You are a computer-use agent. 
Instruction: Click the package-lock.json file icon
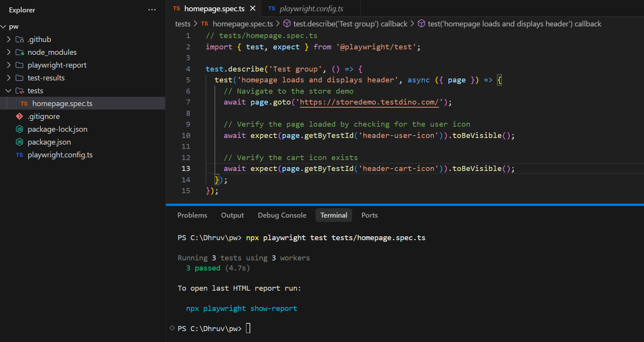(x=19, y=129)
